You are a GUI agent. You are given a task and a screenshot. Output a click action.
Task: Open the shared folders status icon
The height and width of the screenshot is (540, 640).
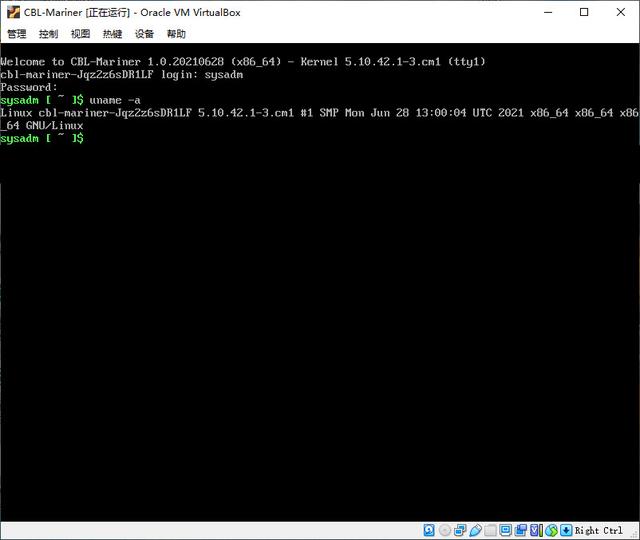(491, 530)
